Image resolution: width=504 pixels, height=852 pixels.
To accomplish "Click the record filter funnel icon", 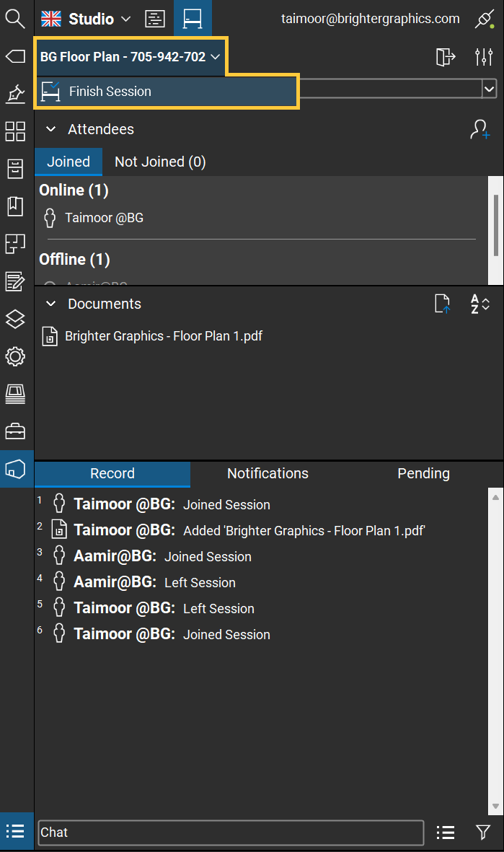I will pyautogui.click(x=483, y=833).
